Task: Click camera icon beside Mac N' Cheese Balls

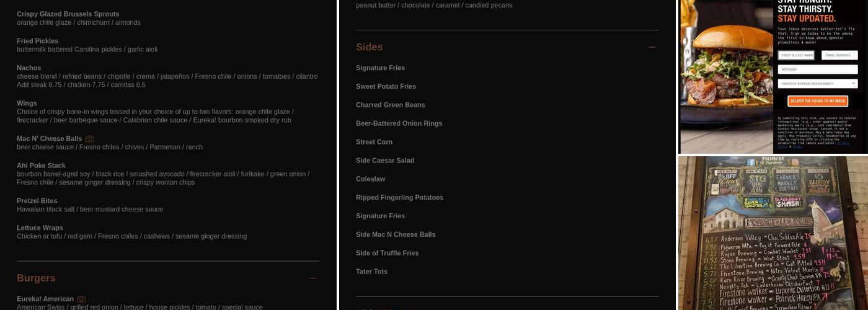Action: (x=90, y=139)
